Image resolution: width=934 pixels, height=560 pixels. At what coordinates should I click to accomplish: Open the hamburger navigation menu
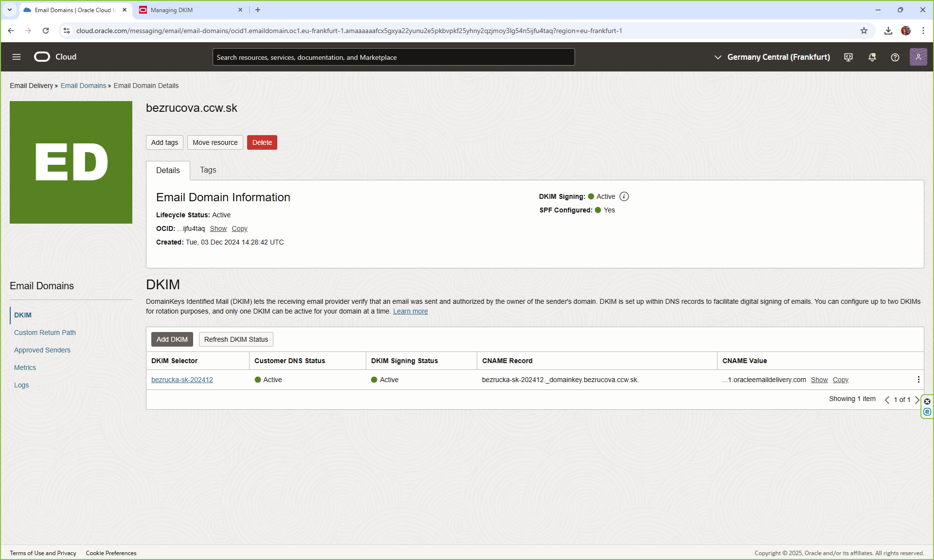(17, 57)
